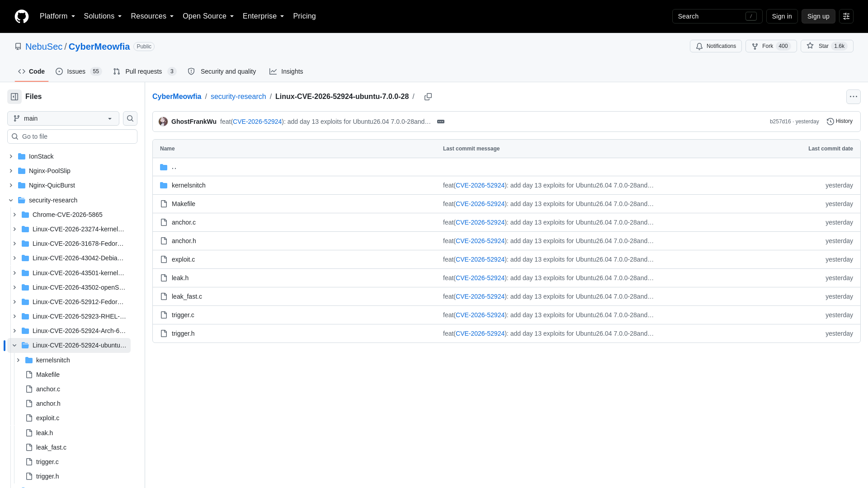Viewport: 868px width, 488px height.
Task: Expand the IonStack folder
Action: 11,156
